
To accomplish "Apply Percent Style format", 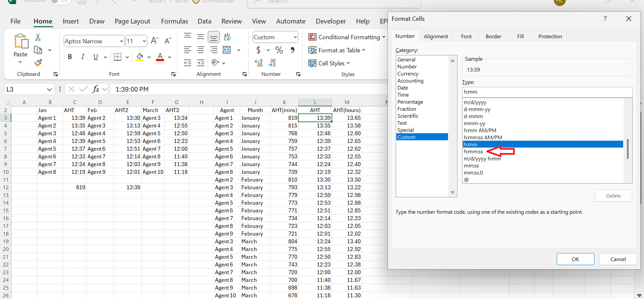I will (x=279, y=50).
